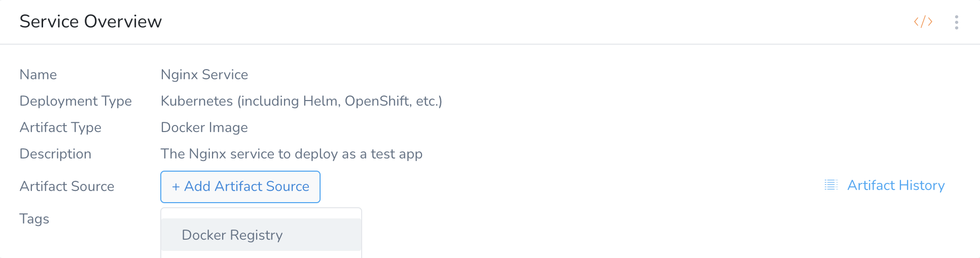Click the Service Overview heading
Image resolution: width=980 pixels, height=258 pixels.
[x=91, y=21]
